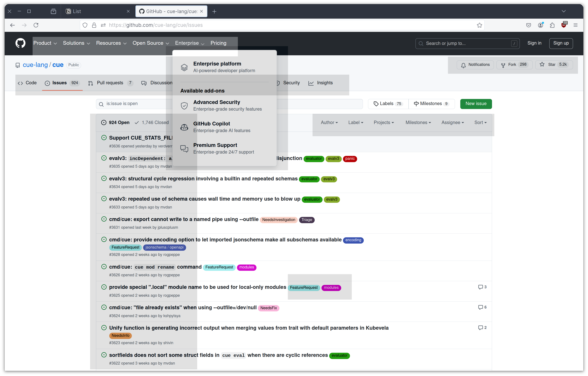The height and width of the screenshot is (376, 588).
Task: Show 1,746 Closed issues
Action: (152, 123)
